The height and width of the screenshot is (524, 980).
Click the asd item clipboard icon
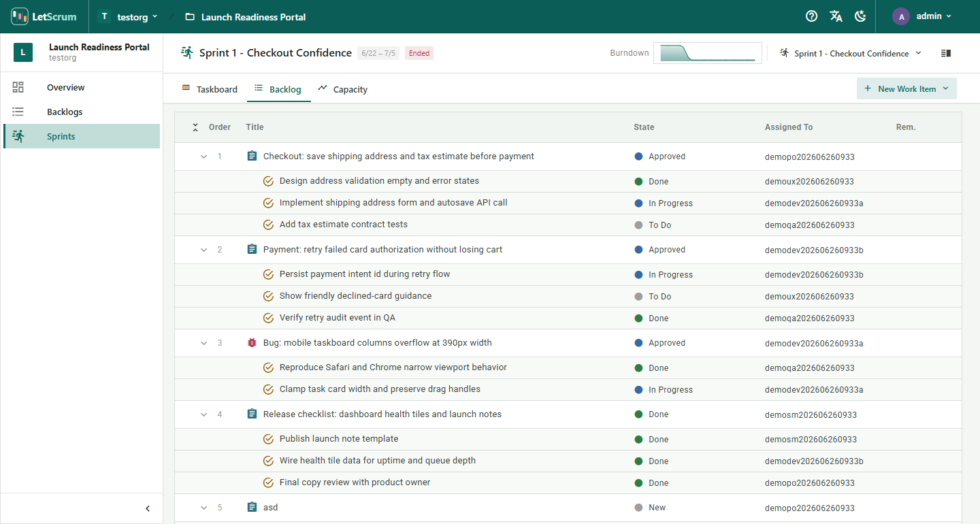point(252,508)
